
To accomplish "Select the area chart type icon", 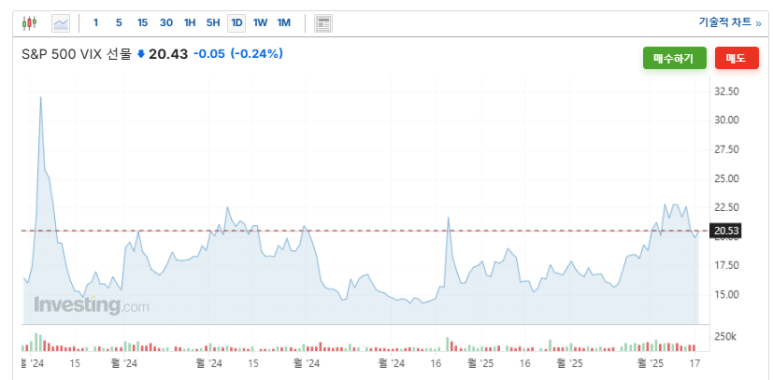I will pyautogui.click(x=61, y=23).
